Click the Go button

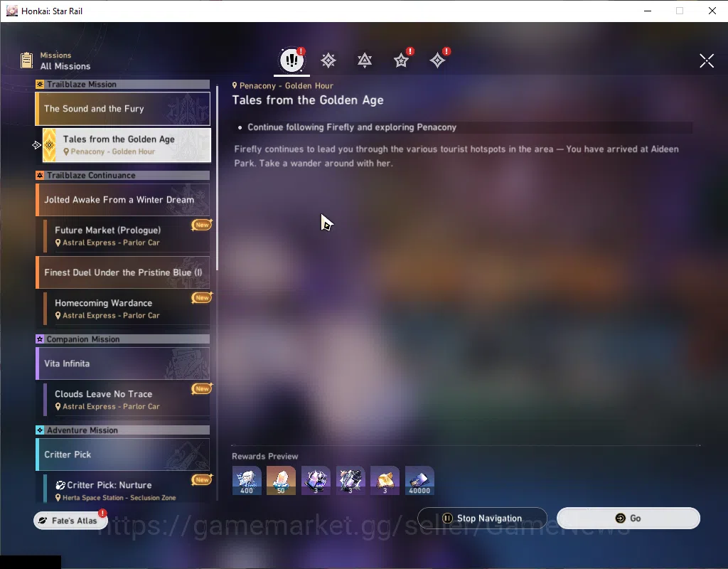coord(628,519)
